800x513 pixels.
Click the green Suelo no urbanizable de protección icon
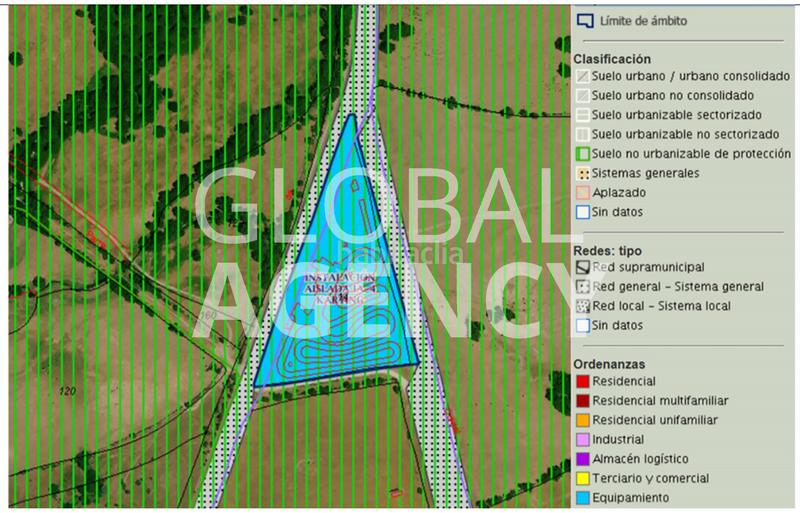click(582, 154)
